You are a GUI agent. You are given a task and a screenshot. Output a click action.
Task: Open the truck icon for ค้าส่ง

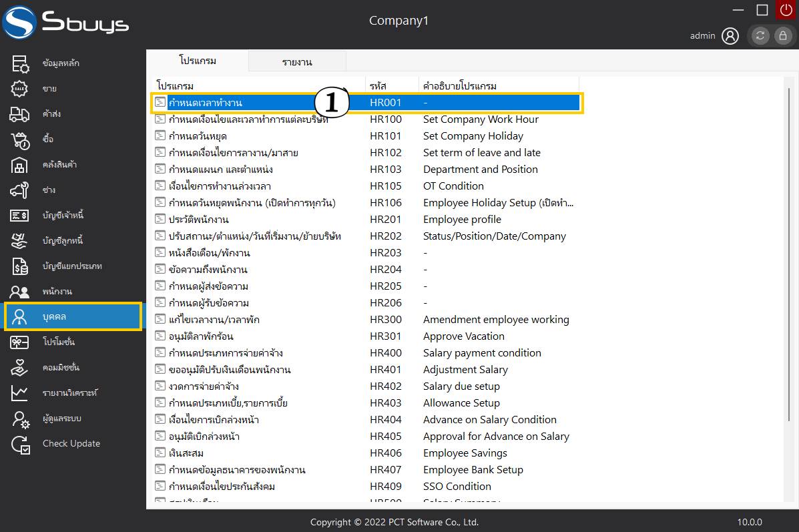point(20,114)
